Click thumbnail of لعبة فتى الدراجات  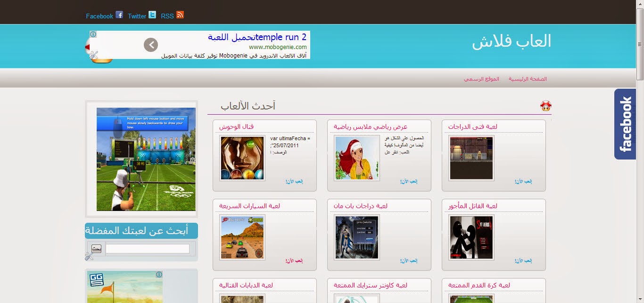pyautogui.click(x=471, y=158)
